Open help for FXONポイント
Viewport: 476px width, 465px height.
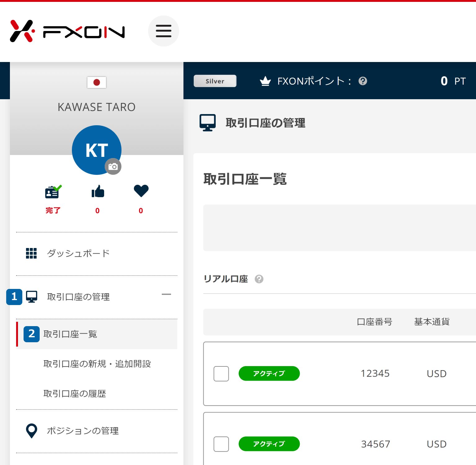coord(363,81)
